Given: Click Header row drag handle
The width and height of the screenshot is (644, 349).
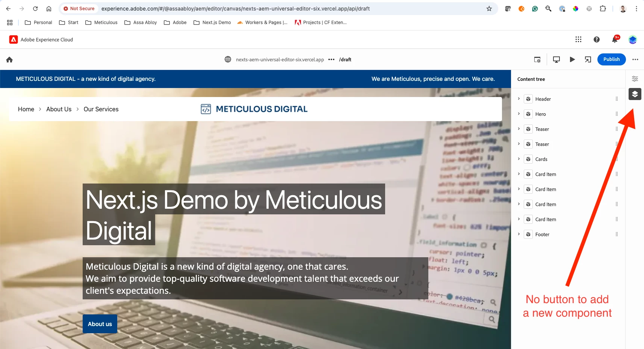Looking at the screenshot, I should click(x=617, y=99).
